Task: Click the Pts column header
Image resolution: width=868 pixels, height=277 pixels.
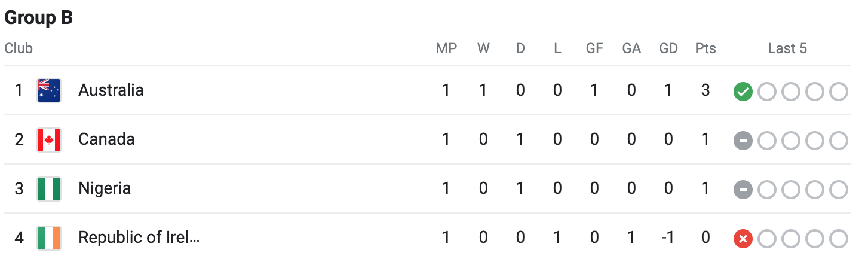Action: 706,48
